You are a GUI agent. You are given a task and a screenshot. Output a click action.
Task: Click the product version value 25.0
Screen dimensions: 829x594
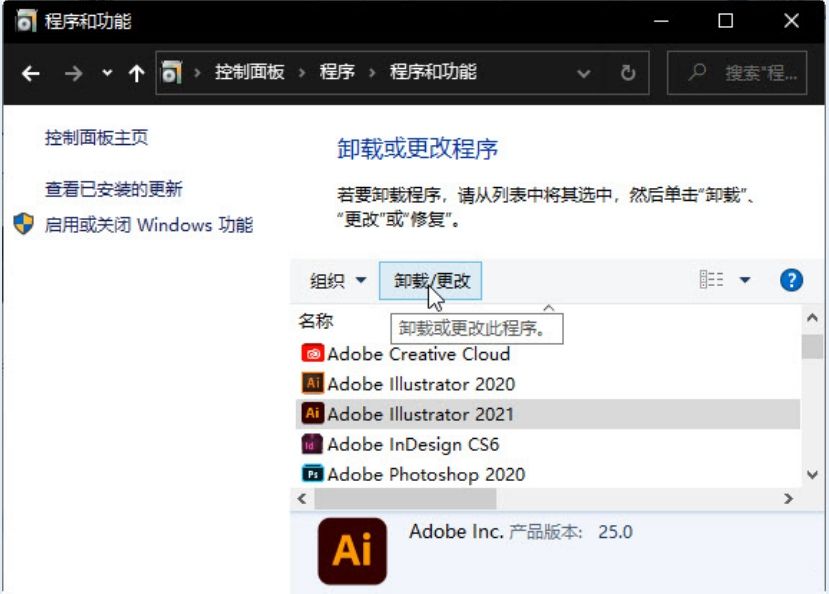(615, 532)
